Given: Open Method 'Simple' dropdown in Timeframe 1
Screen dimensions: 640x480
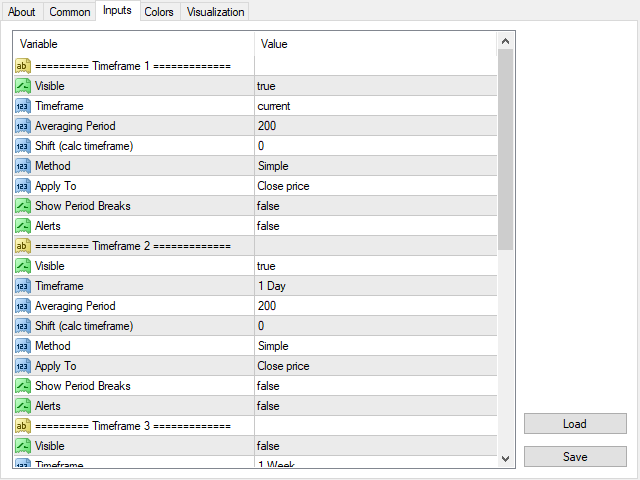Looking at the screenshot, I should (376, 166).
